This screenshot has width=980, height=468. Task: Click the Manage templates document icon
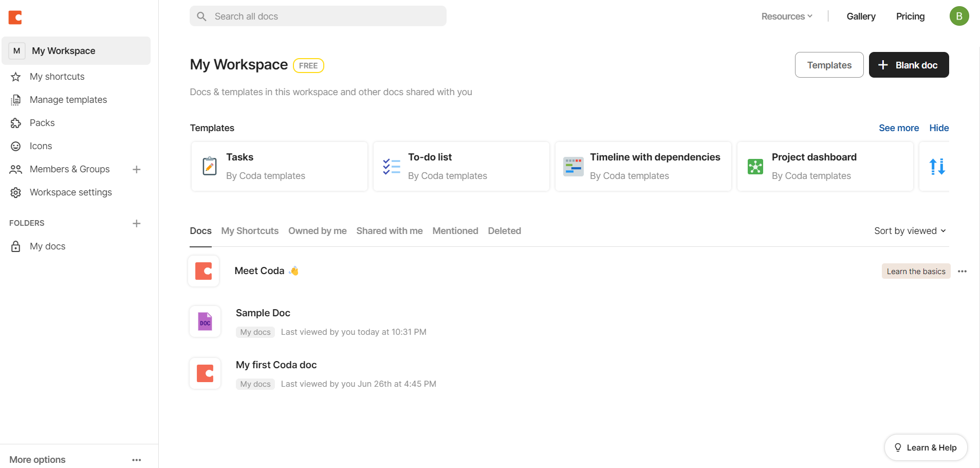pyautogui.click(x=16, y=100)
